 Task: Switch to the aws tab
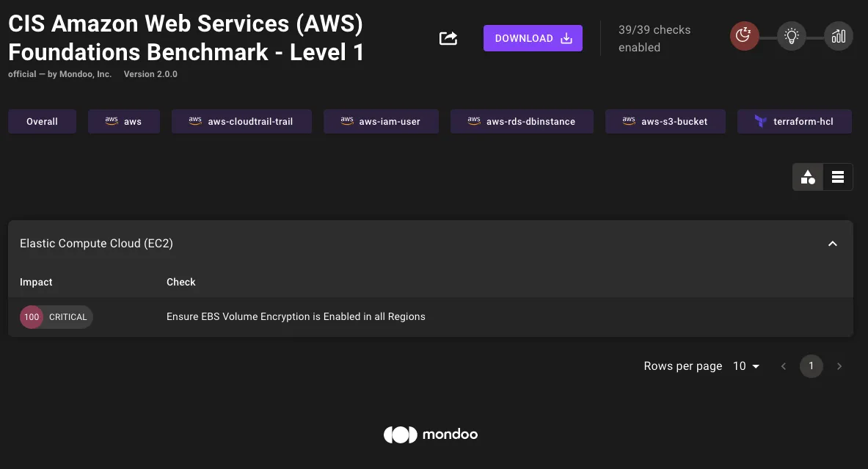pyautogui.click(x=123, y=121)
